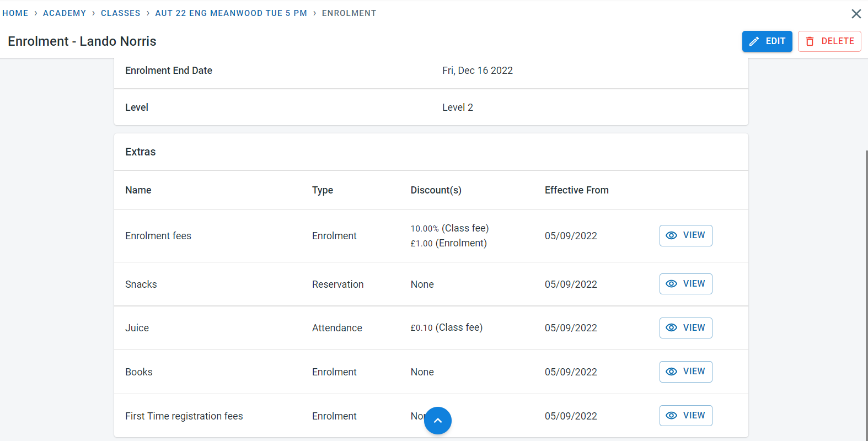
Task: Click eye icon in Books row
Action: [x=671, y=372]
